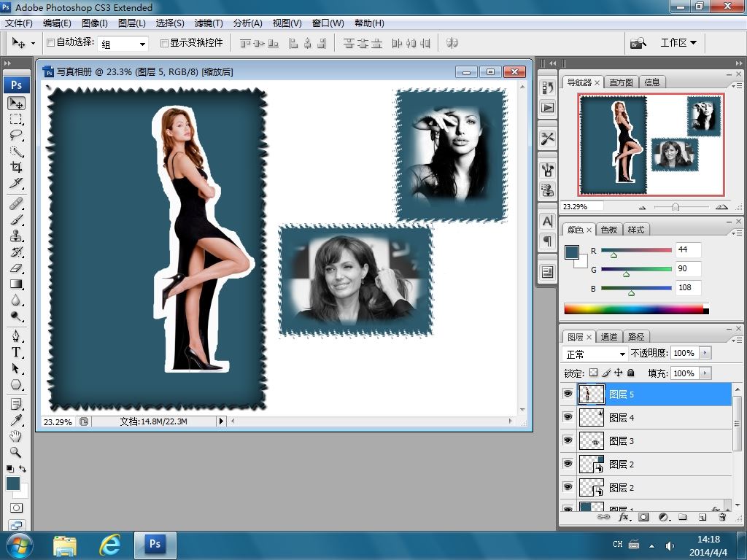Image resolution: width=747 pixels, height=560 pixels.
Task: Enable the 自动选择 checkbox
Action: click(51, 43)
